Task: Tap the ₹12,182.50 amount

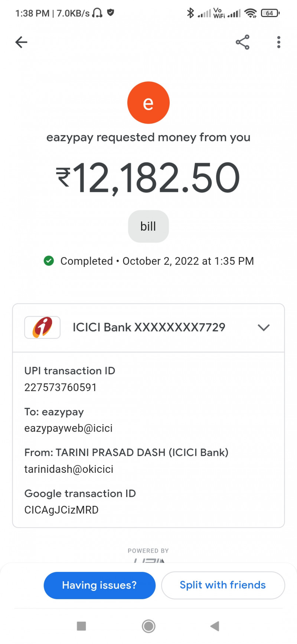Action: click(148, 178)
